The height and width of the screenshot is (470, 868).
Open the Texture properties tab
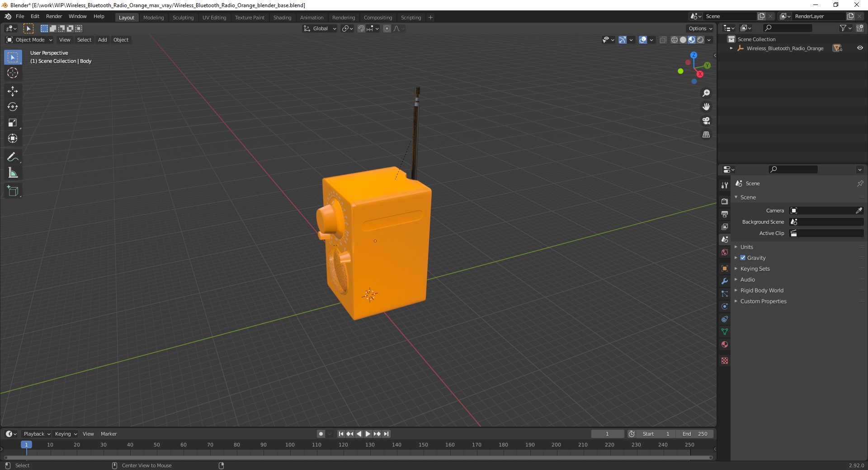point(725,361)
